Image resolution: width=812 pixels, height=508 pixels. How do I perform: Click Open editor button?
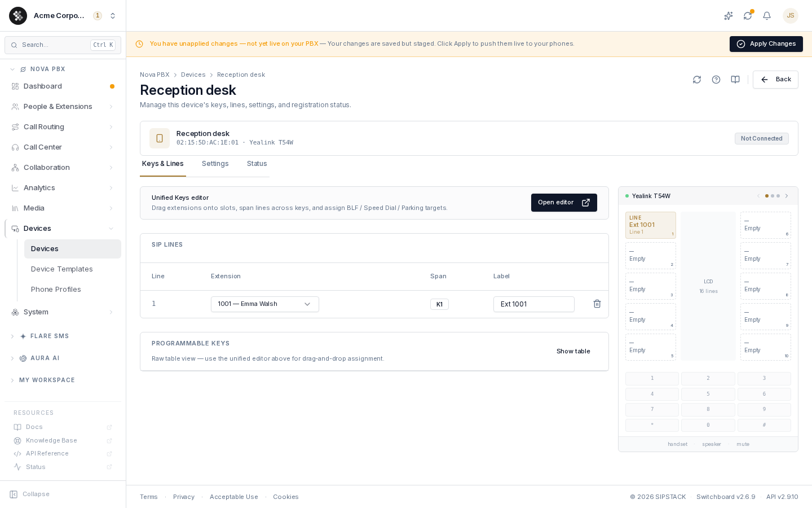click(564, 203)
